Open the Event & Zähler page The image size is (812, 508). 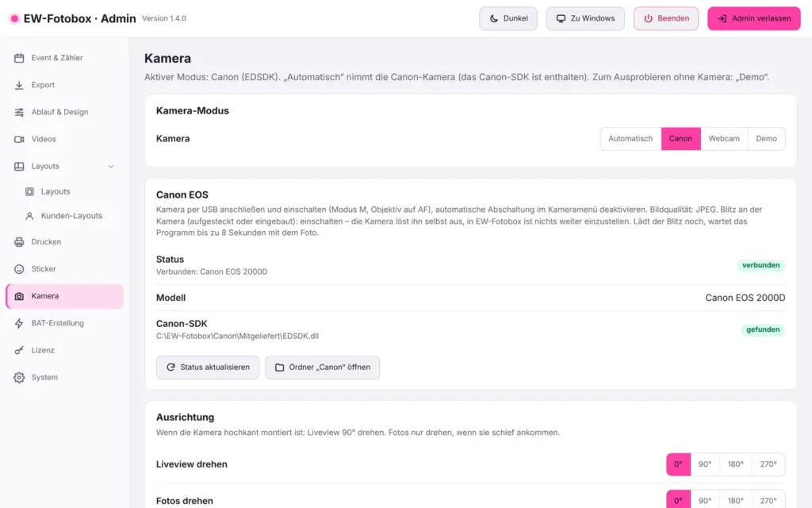coord(65,58)
